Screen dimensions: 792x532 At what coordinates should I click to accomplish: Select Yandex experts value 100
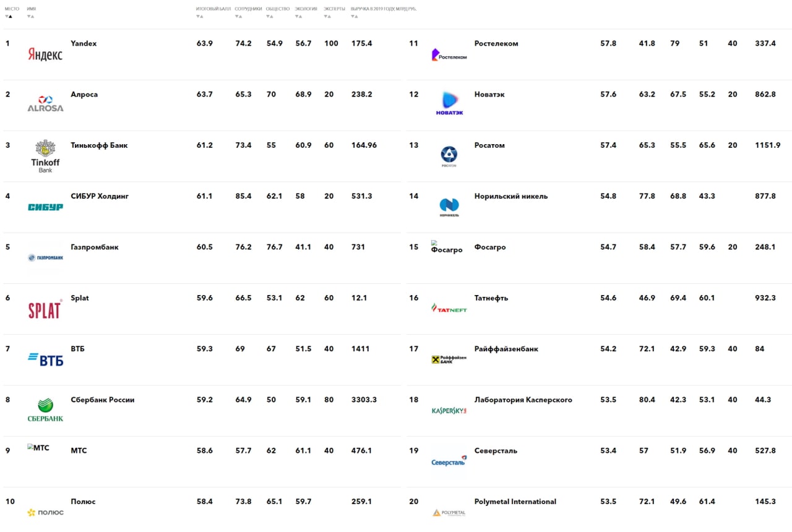[332, 44]
